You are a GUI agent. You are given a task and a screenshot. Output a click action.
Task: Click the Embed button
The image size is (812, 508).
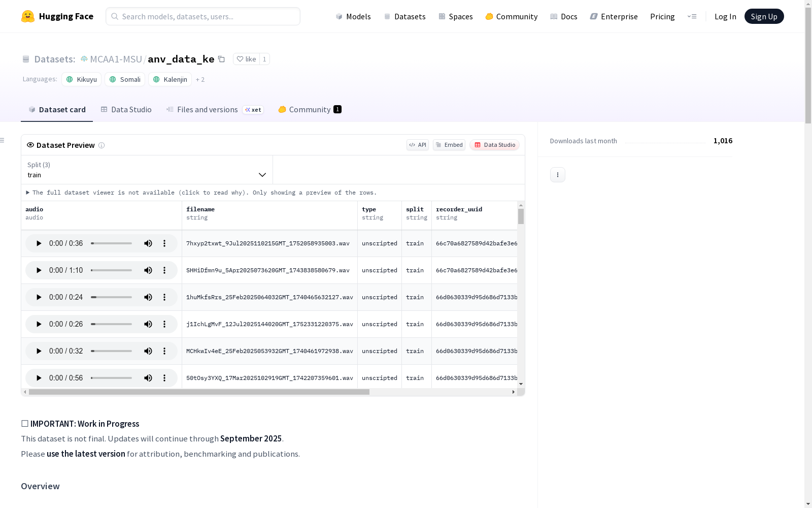coord(449,145)
